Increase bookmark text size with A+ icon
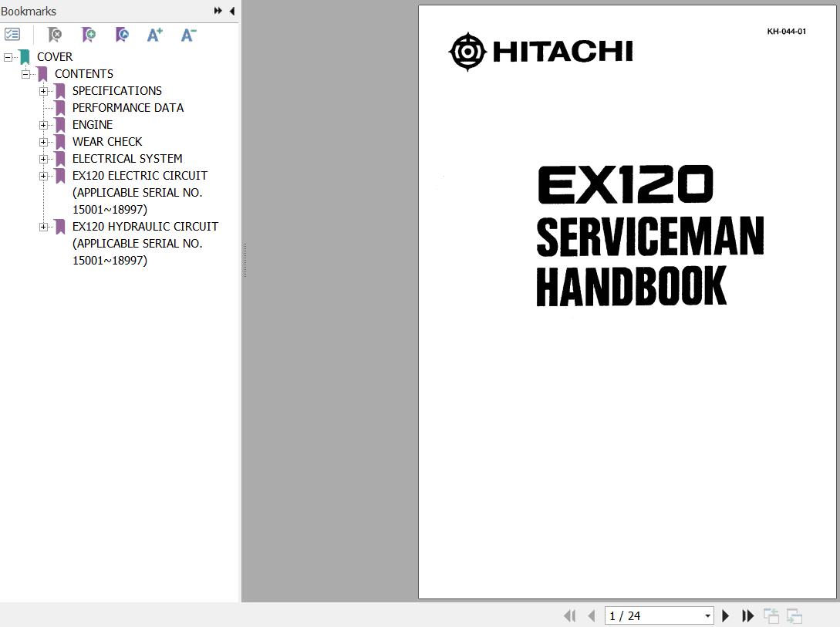840x627 pixels. pyautogui.click(x=155, y=35)
